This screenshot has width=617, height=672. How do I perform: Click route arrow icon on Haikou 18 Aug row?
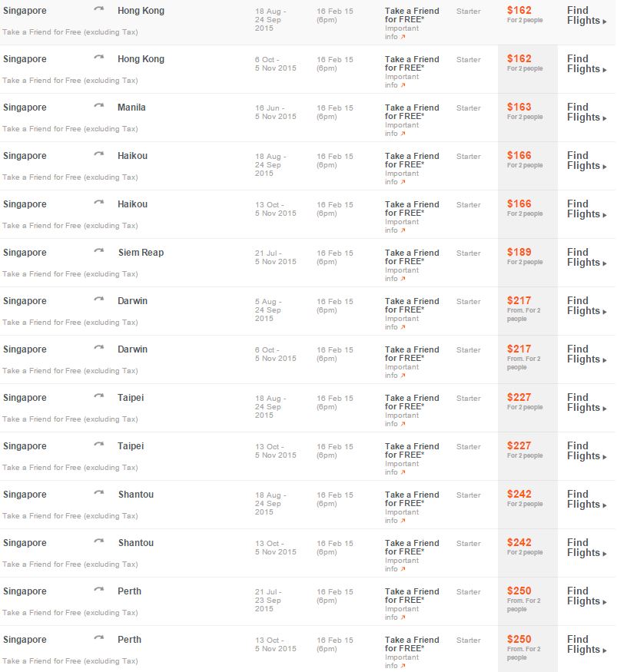pos(99,154)
